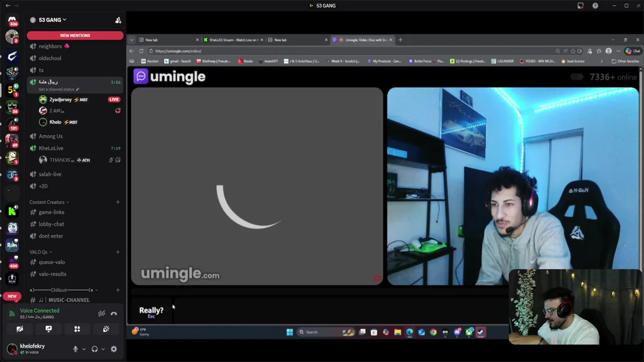Open Other favorites folder
This screenshot has width=644, height=362.
pos(625,61)
